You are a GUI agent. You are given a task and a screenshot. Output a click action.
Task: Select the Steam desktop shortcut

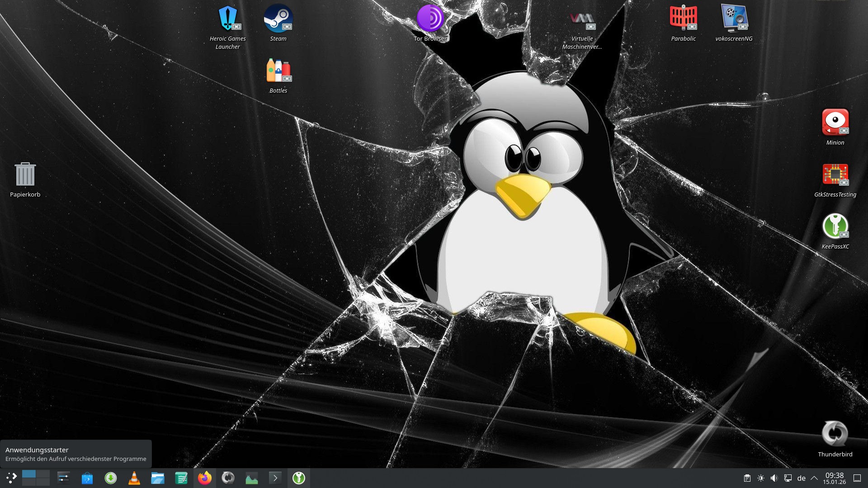[x=278, y=19]
